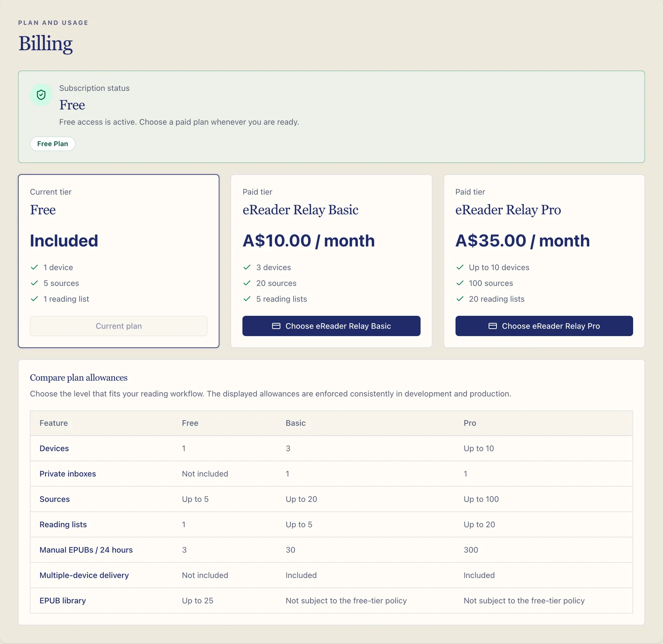
Task: Click the 'Up to 100' Sources cell
Action: (x=482, y=499)
